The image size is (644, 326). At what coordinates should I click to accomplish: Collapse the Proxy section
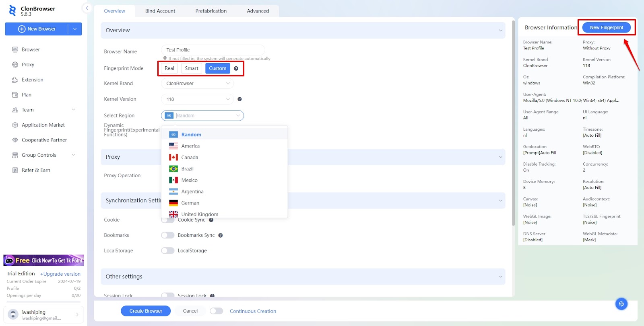pyautogui.click(x=501, y=157)
